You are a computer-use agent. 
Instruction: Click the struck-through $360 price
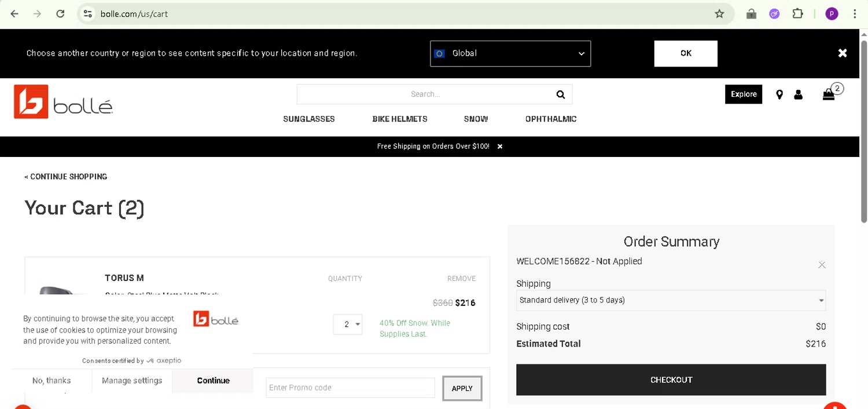443,303
